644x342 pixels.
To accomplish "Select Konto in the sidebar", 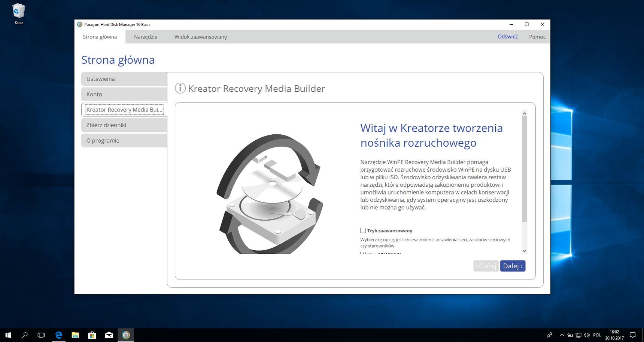I will (x=124, y=94).
